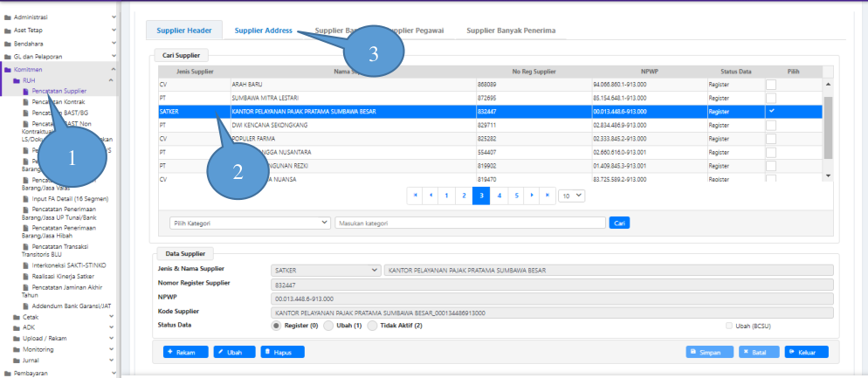
Task: Go to previous page of supplier list
Action: point(431,196)
